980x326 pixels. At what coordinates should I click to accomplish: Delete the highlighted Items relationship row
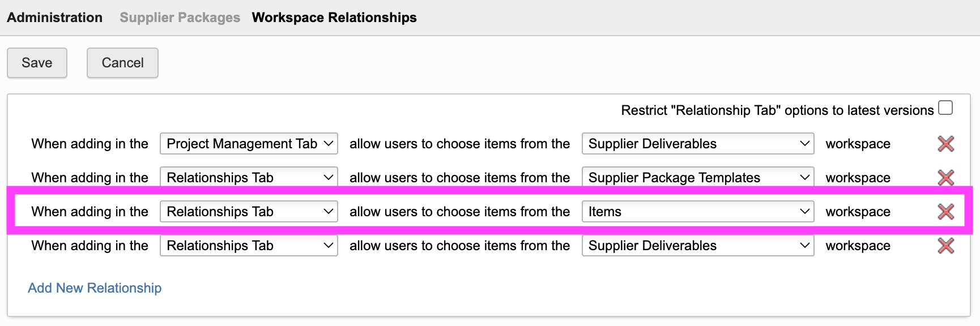(945, 212)
